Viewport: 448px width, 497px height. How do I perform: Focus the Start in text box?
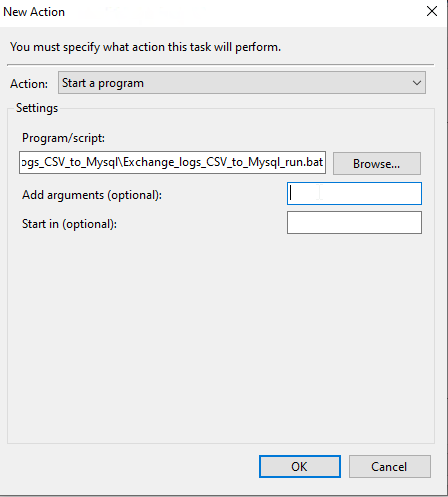tap(354, 222)
